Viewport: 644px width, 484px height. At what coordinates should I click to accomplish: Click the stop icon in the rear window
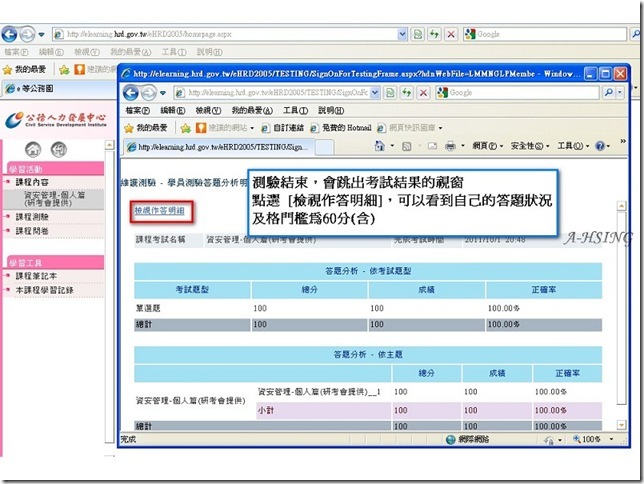pyautogui.click(x=451, y=35)
